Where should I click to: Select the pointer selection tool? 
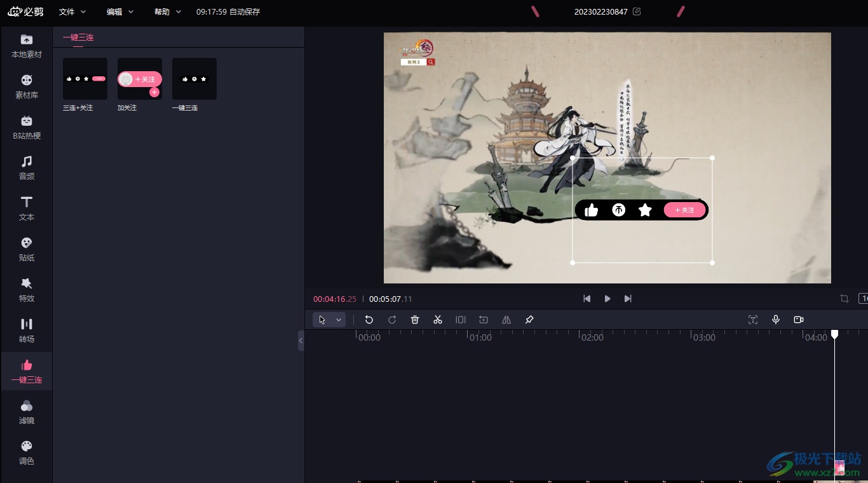pyautogui.click(x=322, y=320)
